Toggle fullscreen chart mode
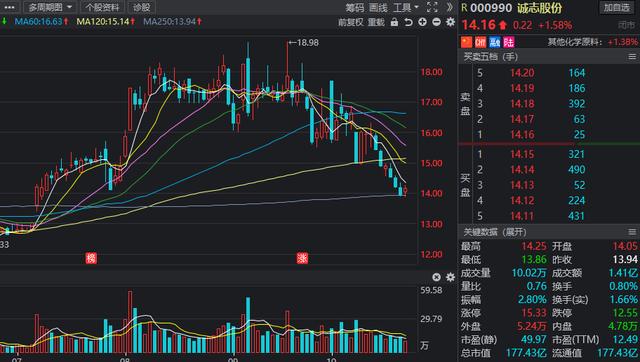The height and width of the screenshot is (362, 640). 432,7
